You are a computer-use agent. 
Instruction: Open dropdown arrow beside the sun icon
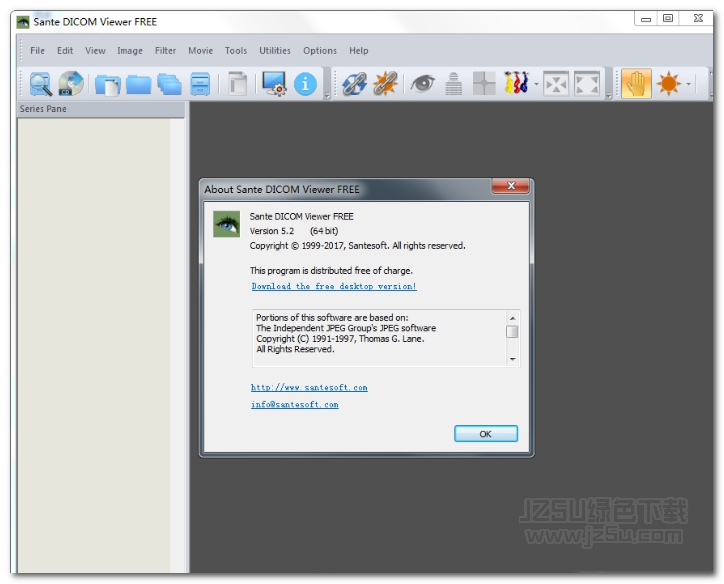point(689,84)
